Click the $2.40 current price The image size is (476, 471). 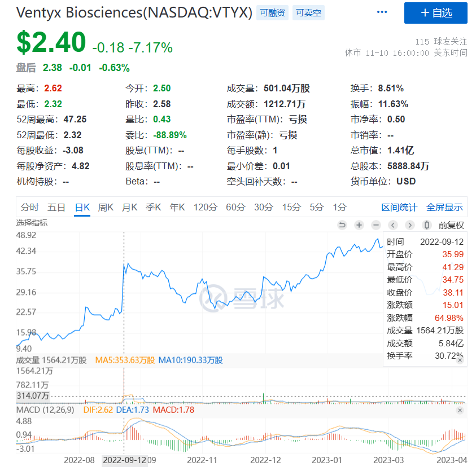point(51,42)
